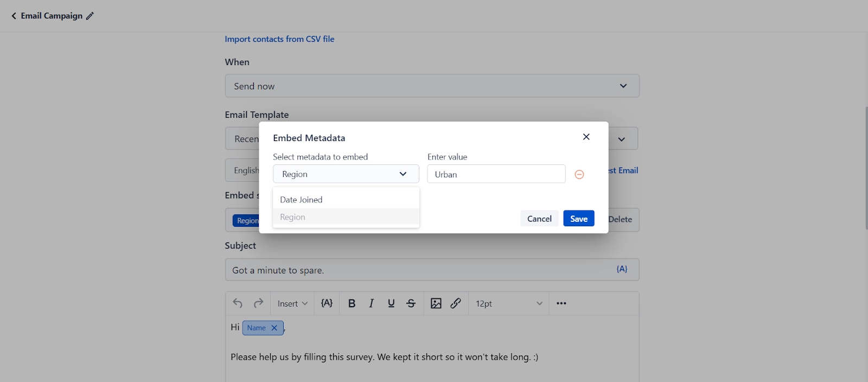Remove the Name tag from email body
This screenshot has height=382, width=868.
pos(275,328)
